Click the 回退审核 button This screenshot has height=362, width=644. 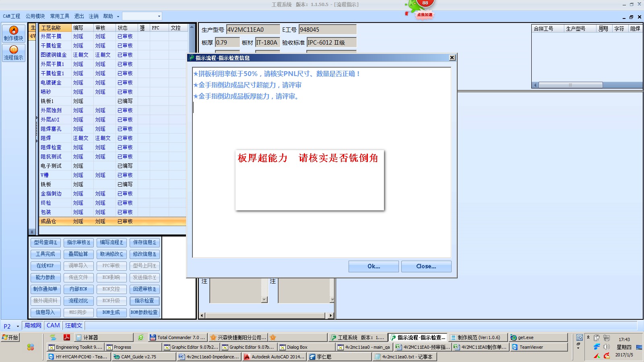(144, 289)
